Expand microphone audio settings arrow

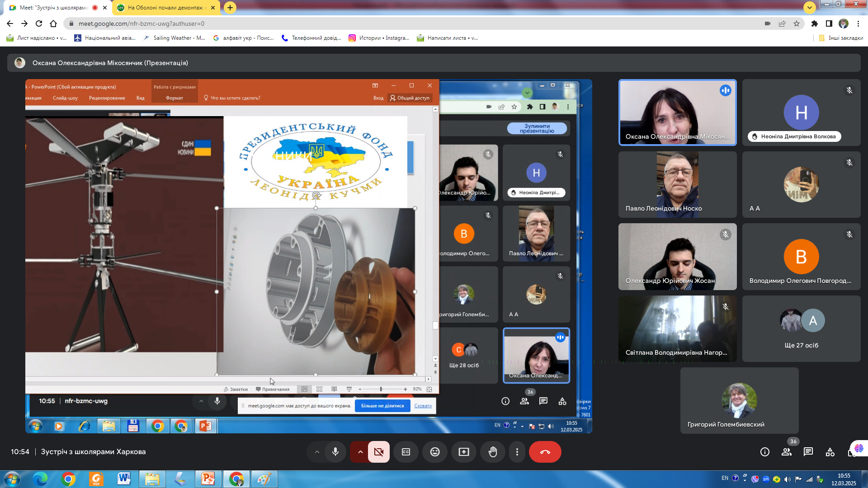pyautogui.click(x=317, y=452)
